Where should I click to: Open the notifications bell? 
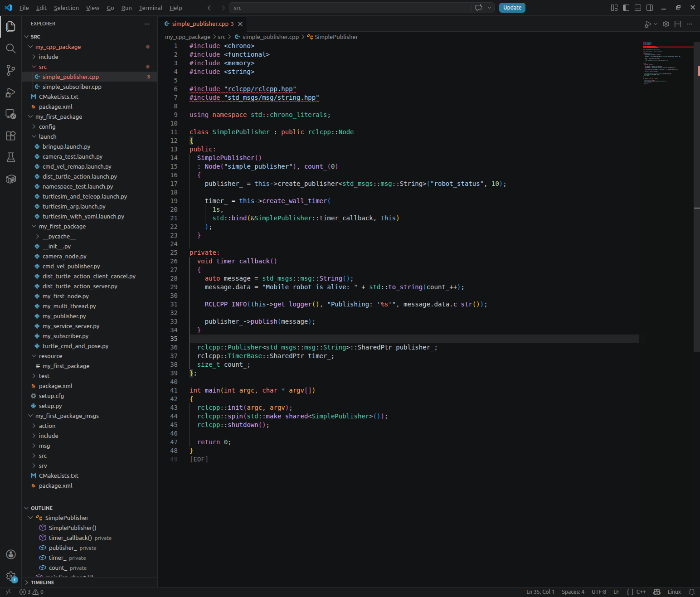(692, 592)
